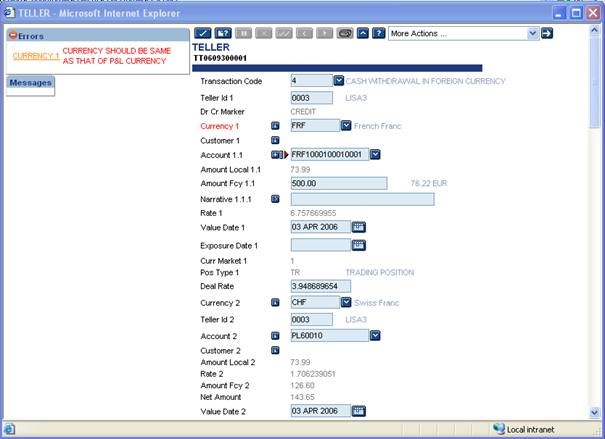Click the info icon beside Currency 1
Viewport: 605px width, 439px height.
[276, 126]
